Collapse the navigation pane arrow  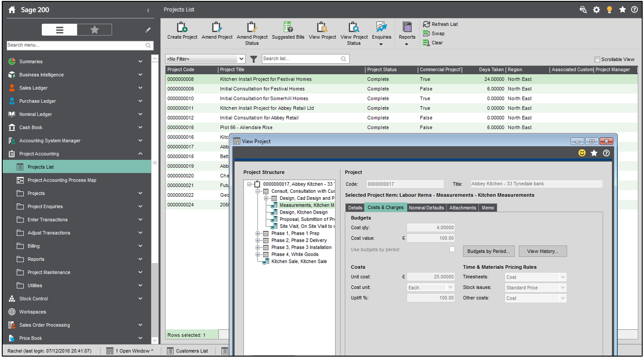tap(148, 10)
